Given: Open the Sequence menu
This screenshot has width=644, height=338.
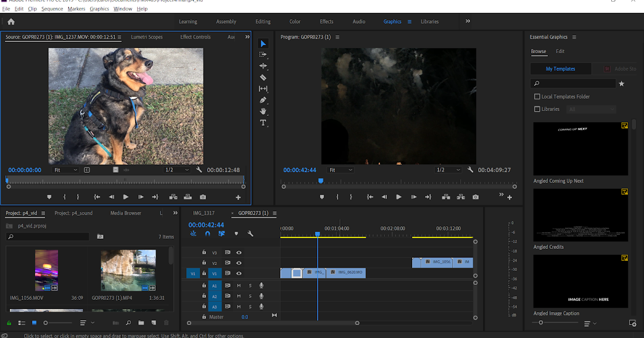Looking at the screenshot, I should [52, 9].
